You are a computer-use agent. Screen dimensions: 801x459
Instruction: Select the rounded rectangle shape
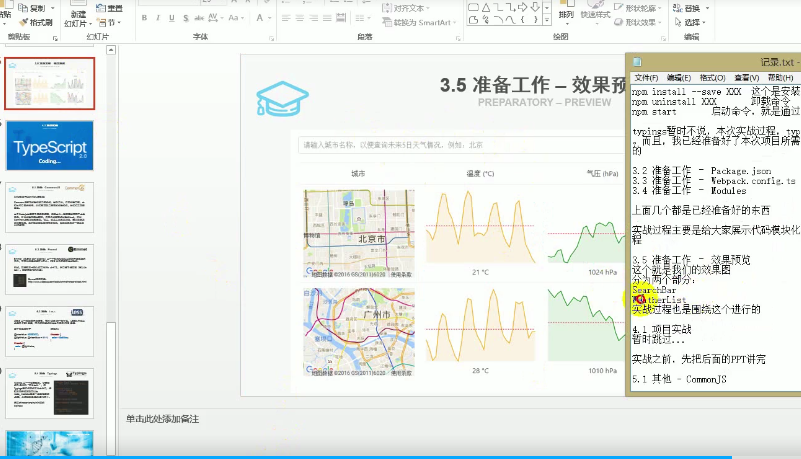tap(474, 7)
